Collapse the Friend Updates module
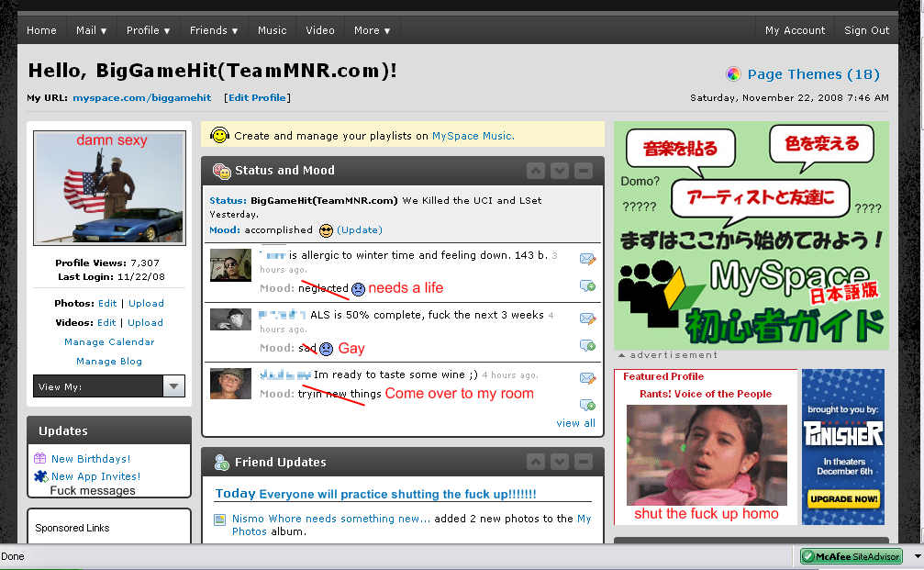Viewport: 924px width, 570px height. (x=584, y=462)
